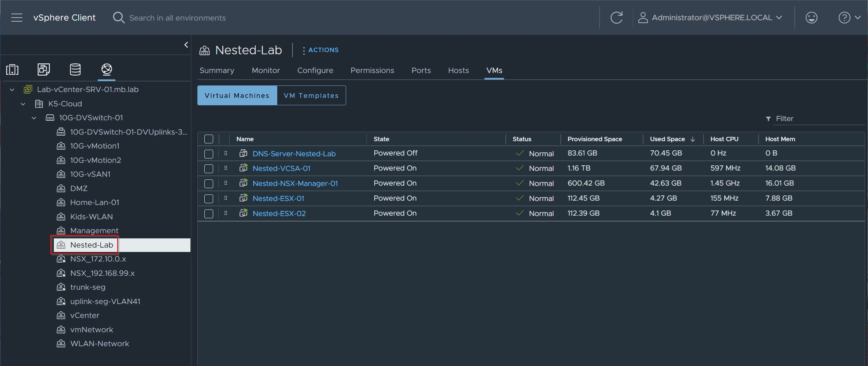Switch to the Permissions tab

tap(372, 70)
